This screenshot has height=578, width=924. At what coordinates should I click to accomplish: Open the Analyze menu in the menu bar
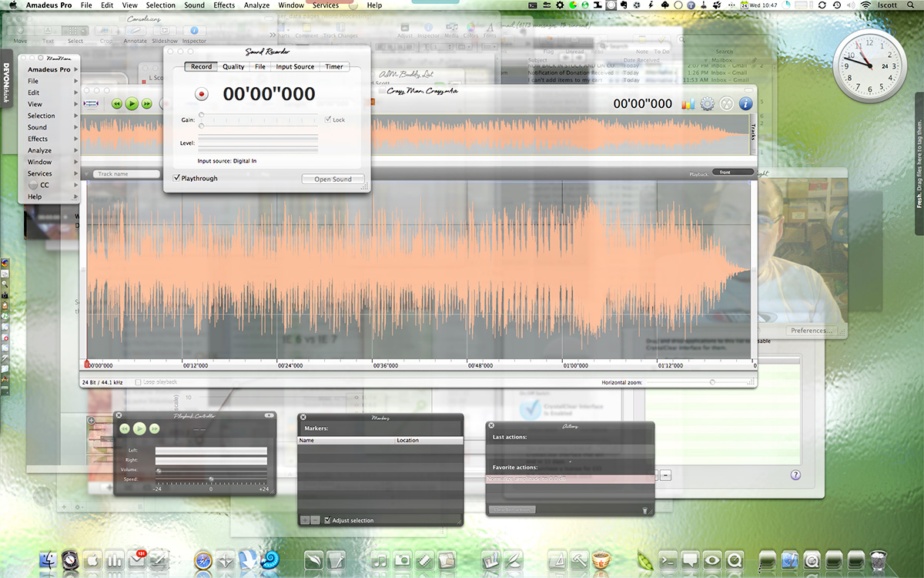click(257, 5)
